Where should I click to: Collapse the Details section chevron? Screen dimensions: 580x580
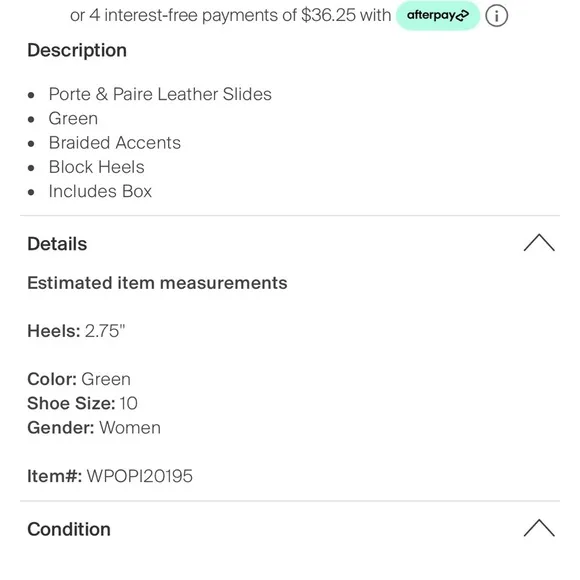539,243
